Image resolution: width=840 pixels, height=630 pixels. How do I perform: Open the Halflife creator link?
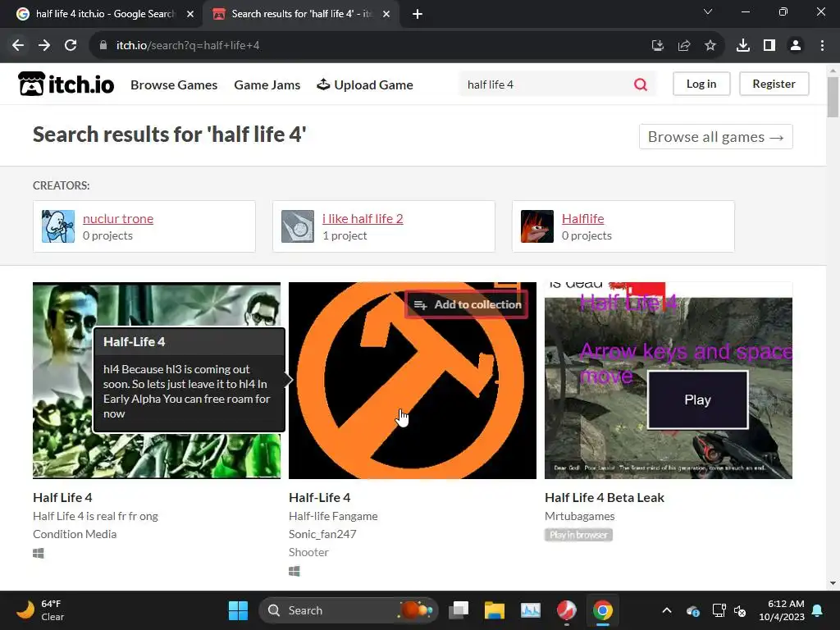coord(582,218)
